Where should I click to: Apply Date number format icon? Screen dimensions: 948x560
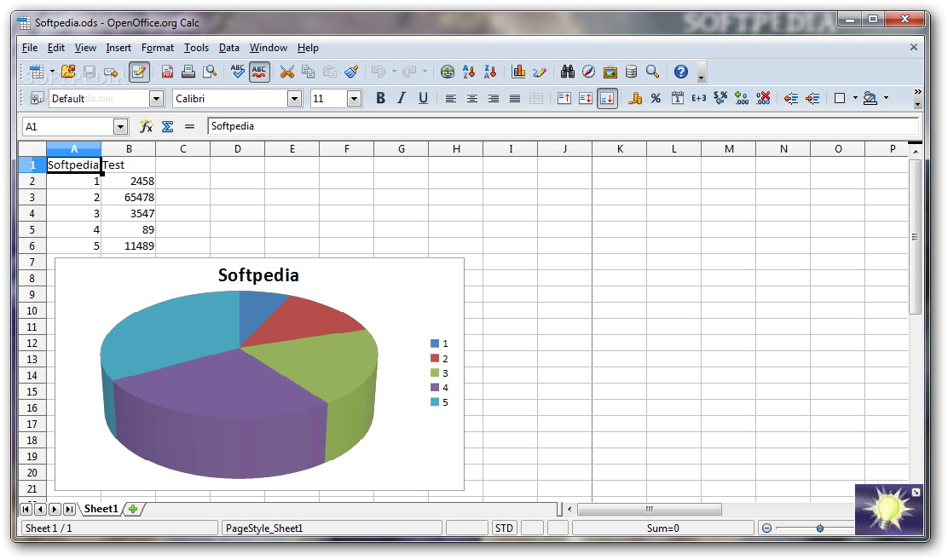(678, 98)
